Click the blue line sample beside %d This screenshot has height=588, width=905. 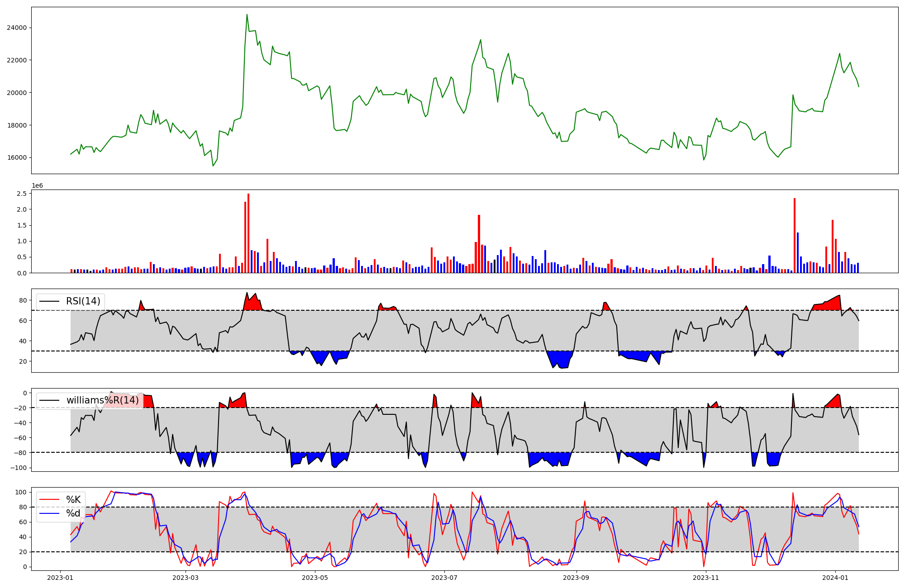click(50, 513)
